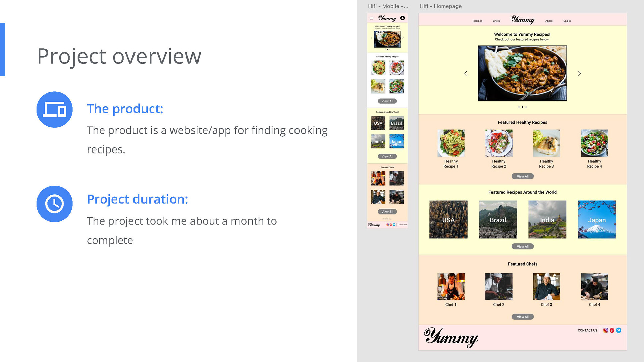Click the blue devices icon beside The product
Screen dimensions: 644x362
tap(54, 109)
